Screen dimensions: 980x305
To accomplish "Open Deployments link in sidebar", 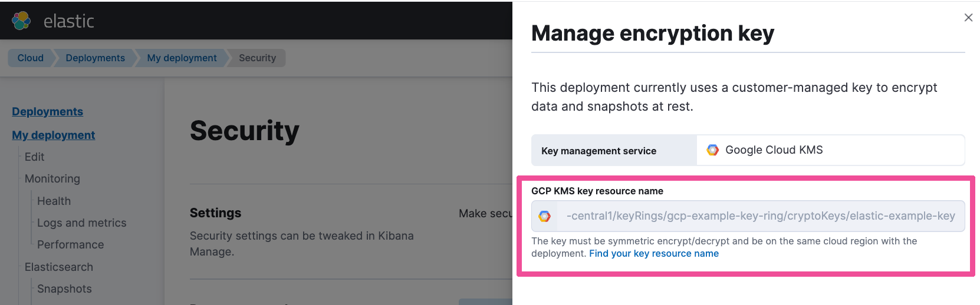I will pos(47,111).
